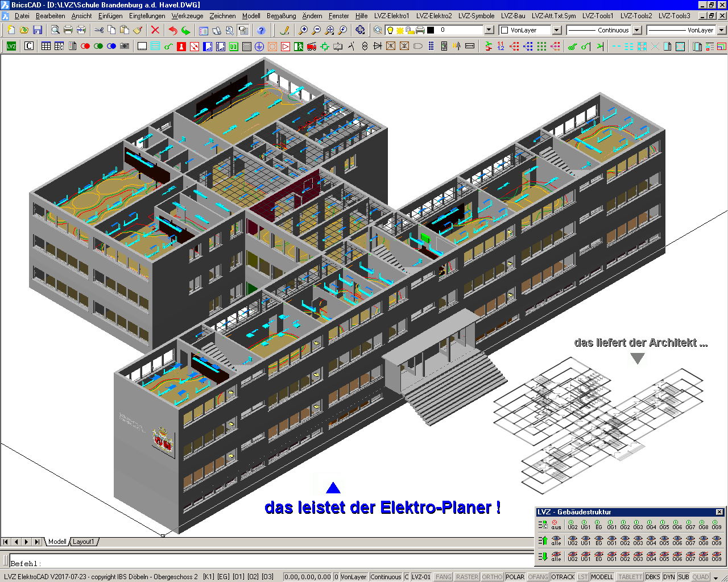Show floor OG2 with its open eye icon
This screenshot has height=582, width=728.
[x=624, y=539]
